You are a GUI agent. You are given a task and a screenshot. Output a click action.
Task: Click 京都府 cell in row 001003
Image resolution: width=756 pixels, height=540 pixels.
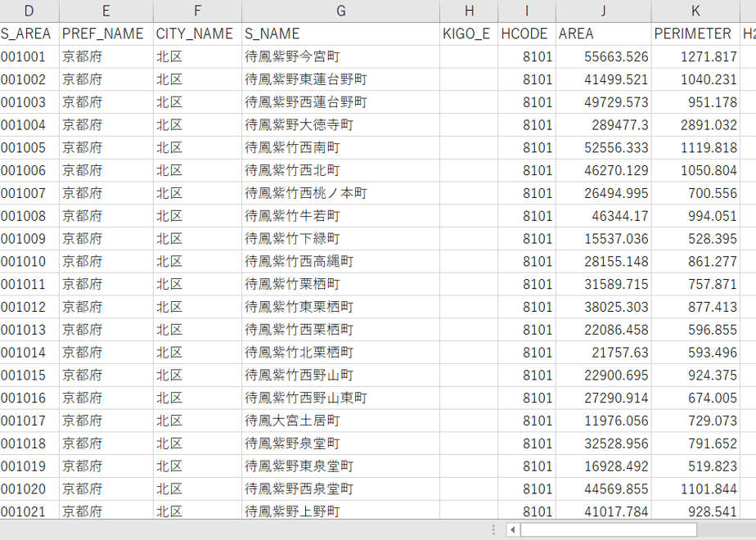106,102
